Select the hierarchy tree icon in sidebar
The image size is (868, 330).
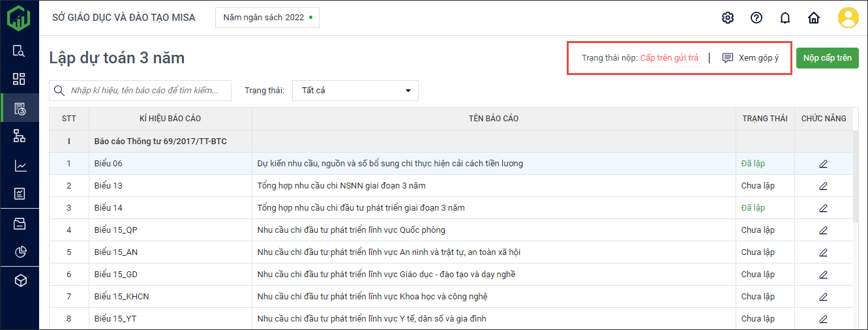[20, 136]
